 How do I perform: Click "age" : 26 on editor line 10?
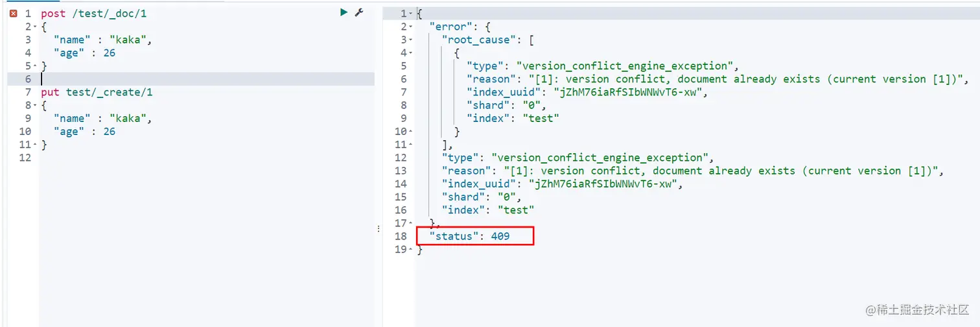(84, 132)
